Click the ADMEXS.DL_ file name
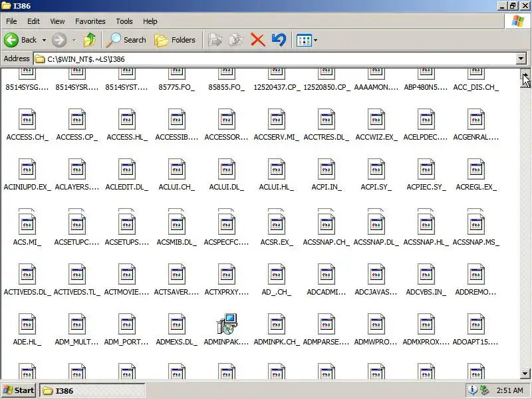The width and height of the screenshot is (532, 399). 177,342
